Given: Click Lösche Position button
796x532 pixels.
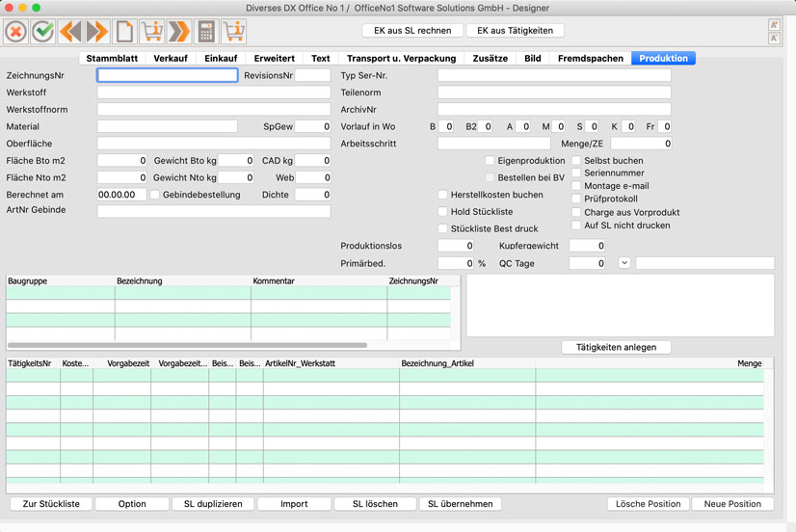Looking at the screenshot, I should pyautogui.click(x=648, y=504).
